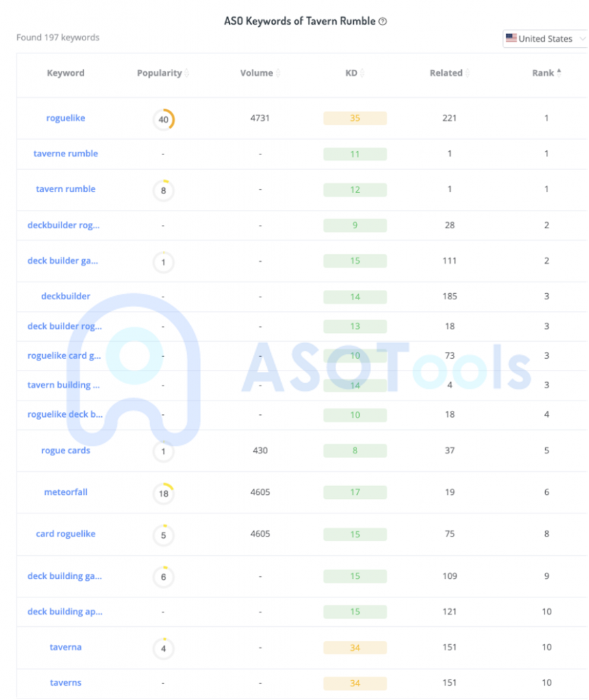Sort by Popularity column arrows
This screenshot has height=700, width=589.
pos(187,74)
